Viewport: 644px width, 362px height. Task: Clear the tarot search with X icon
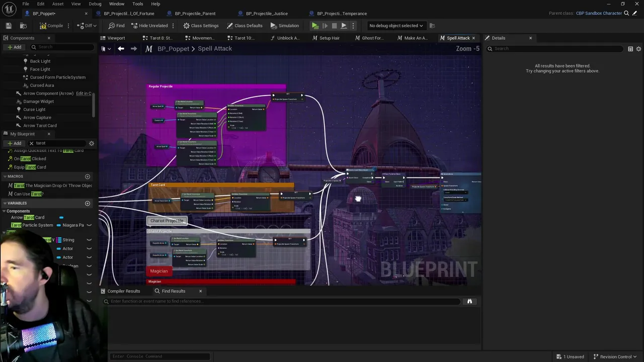pos(31,143)
